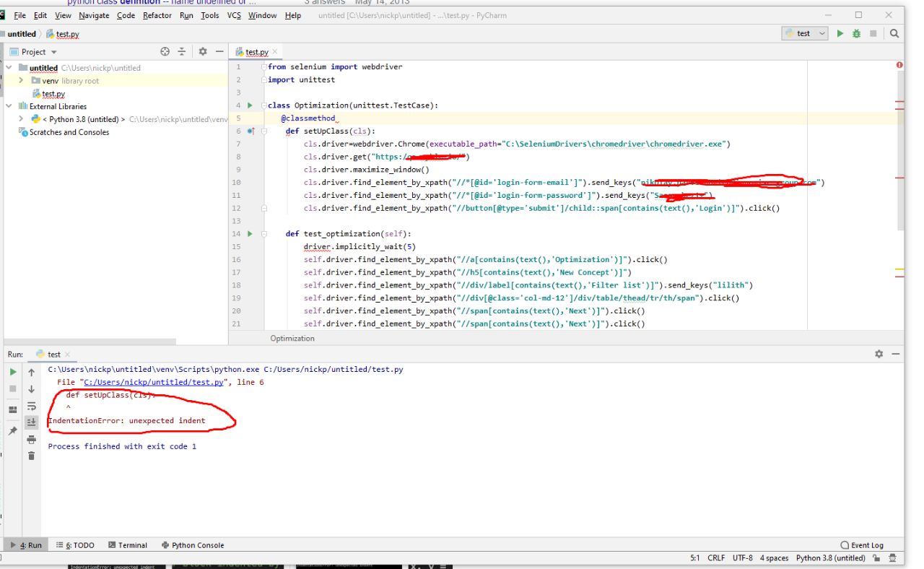
Task: Expand the Python 3.8 (untitled) node
Action: click(x=22, y=119)
